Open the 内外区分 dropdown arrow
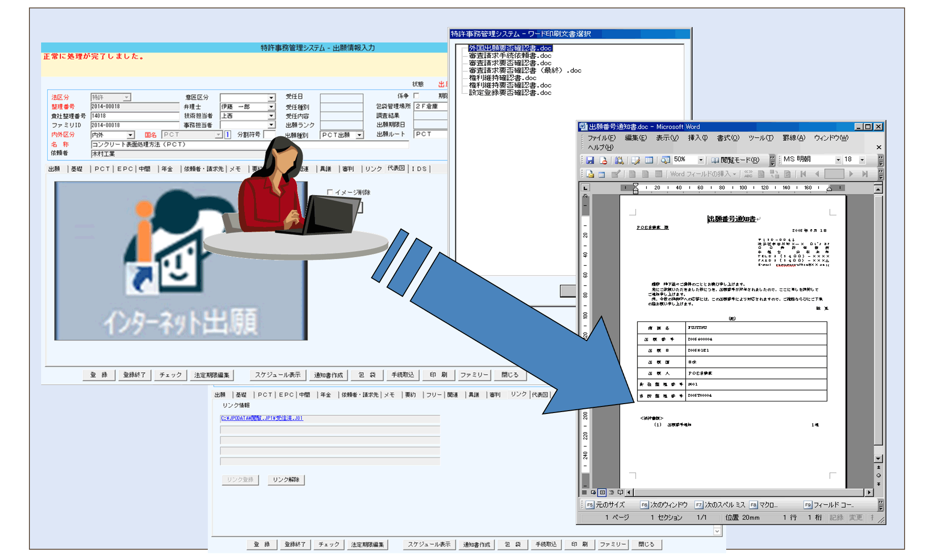The width and height of the screenshot is (934, 560). (131, 135)
